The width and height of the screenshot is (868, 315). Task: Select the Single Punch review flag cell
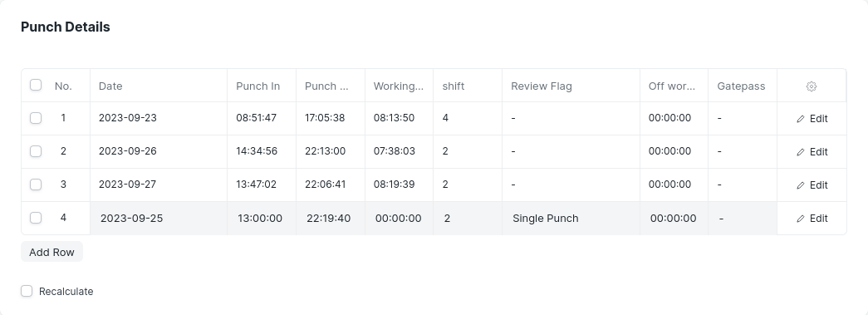(x=571, y=218)
